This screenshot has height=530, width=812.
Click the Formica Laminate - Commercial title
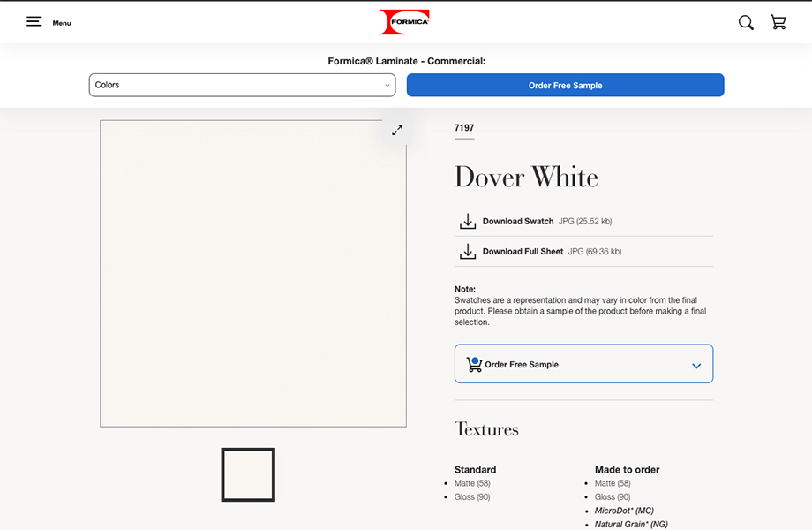click(407, 61)
